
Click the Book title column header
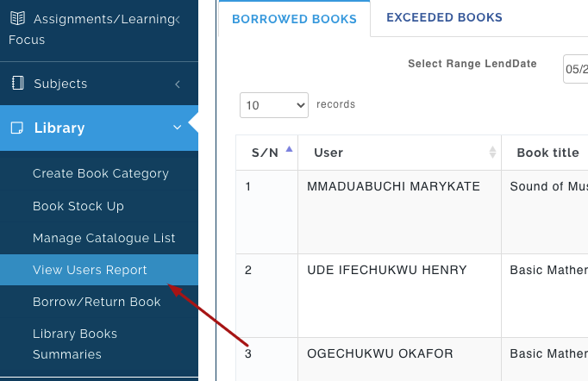point(545,153)
